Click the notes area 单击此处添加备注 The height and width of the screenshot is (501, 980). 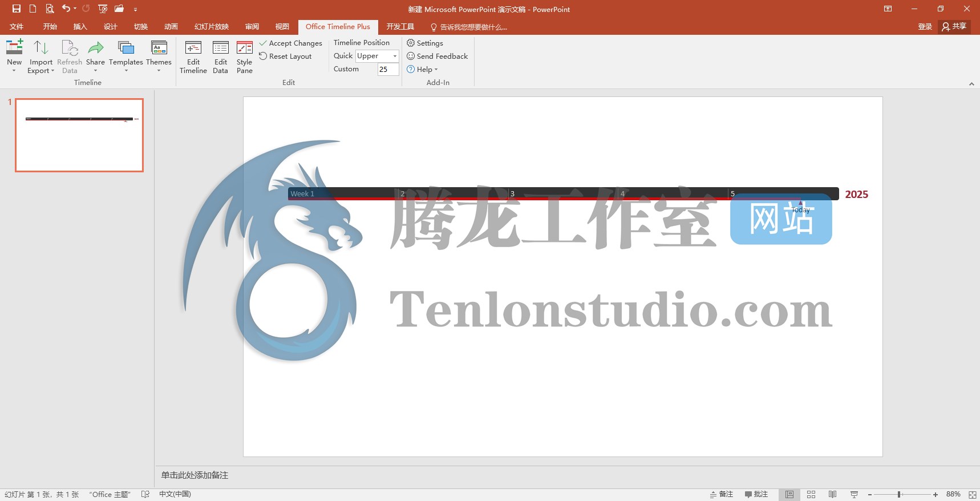point(195,475)
